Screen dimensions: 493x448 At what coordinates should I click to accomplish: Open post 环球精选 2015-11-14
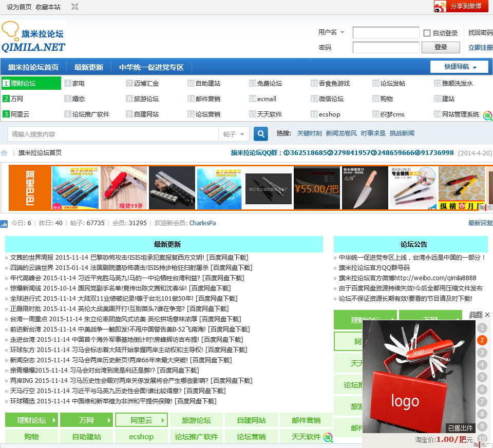pyautogui.click(x=113, y=401)
